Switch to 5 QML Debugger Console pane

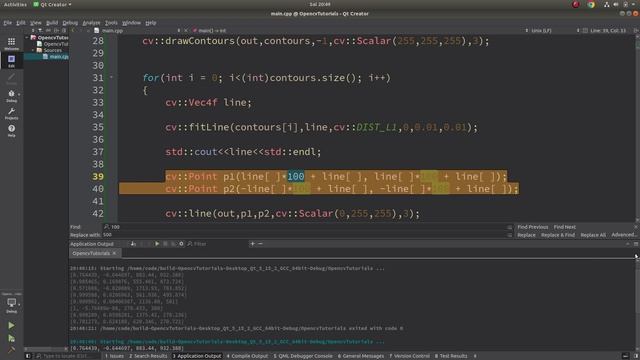pyautogui.click(x=303, y=356)
